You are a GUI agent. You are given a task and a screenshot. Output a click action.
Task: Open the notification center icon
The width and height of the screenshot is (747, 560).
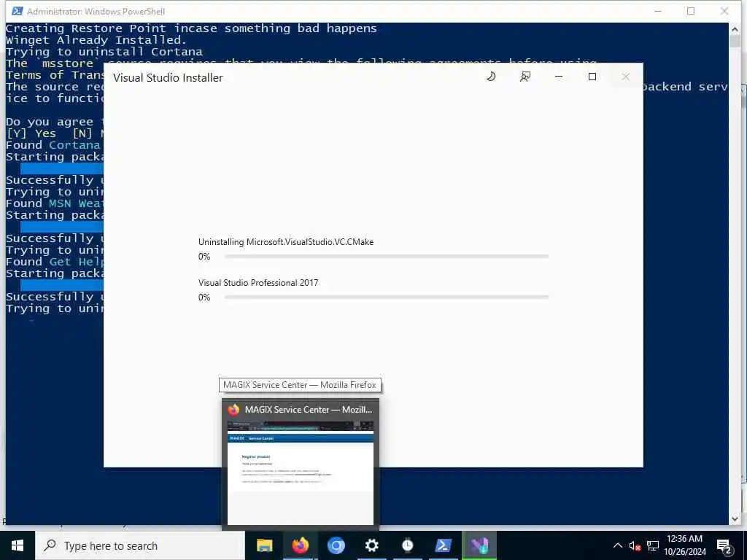pos(724,545)
